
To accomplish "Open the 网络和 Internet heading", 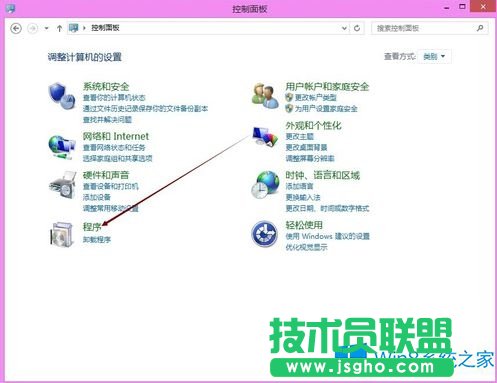I will 116,136.
